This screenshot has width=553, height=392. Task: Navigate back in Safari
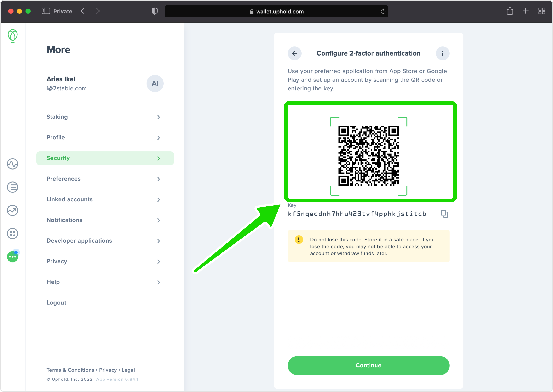pos(83,11)
